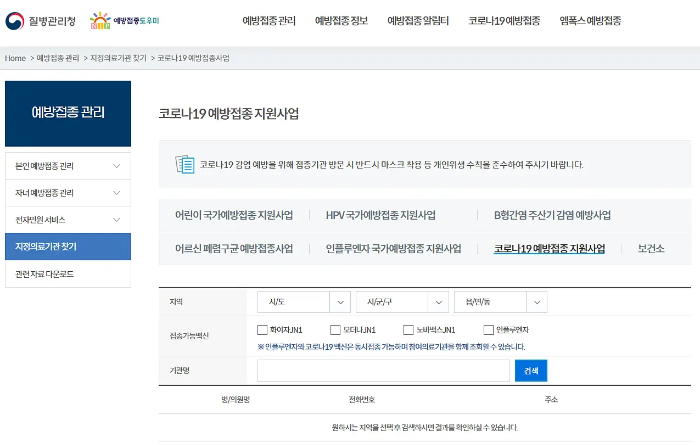
Task: Click the document notice icon
Action: pyautogui.click(x=185, y=164)
